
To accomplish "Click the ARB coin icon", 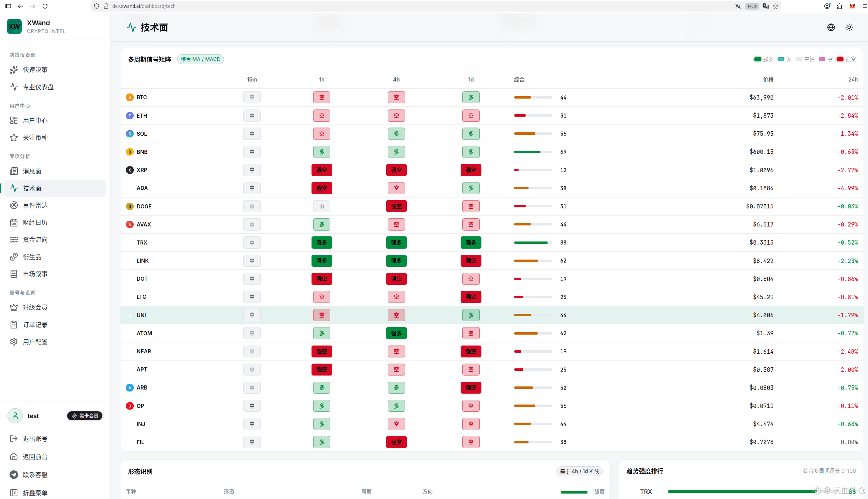I will point(130,387).
